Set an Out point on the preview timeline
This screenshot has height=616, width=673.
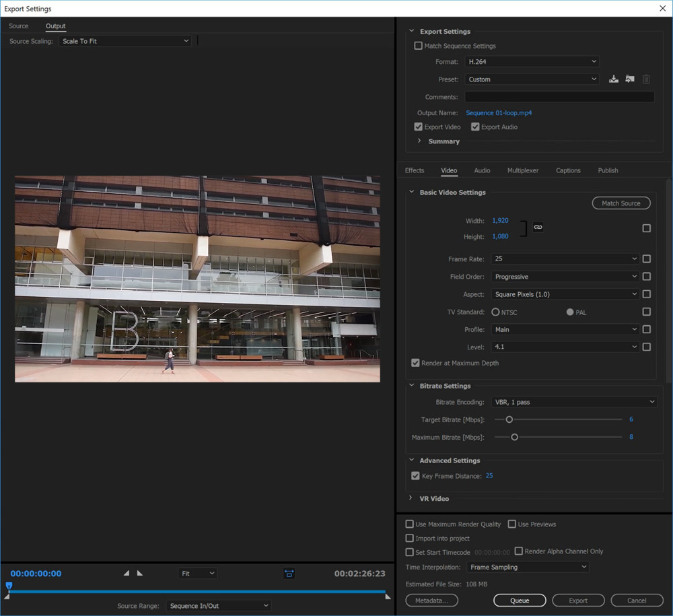coord(139,573)
